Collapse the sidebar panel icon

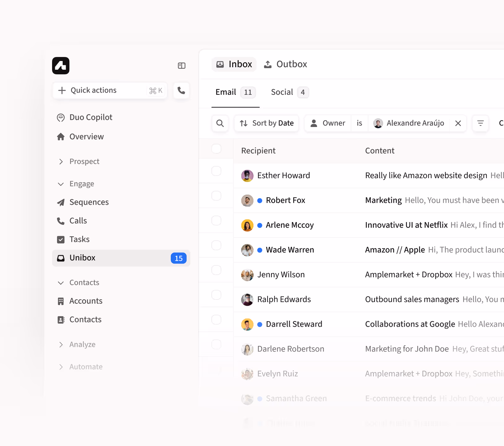coord(182,66)
